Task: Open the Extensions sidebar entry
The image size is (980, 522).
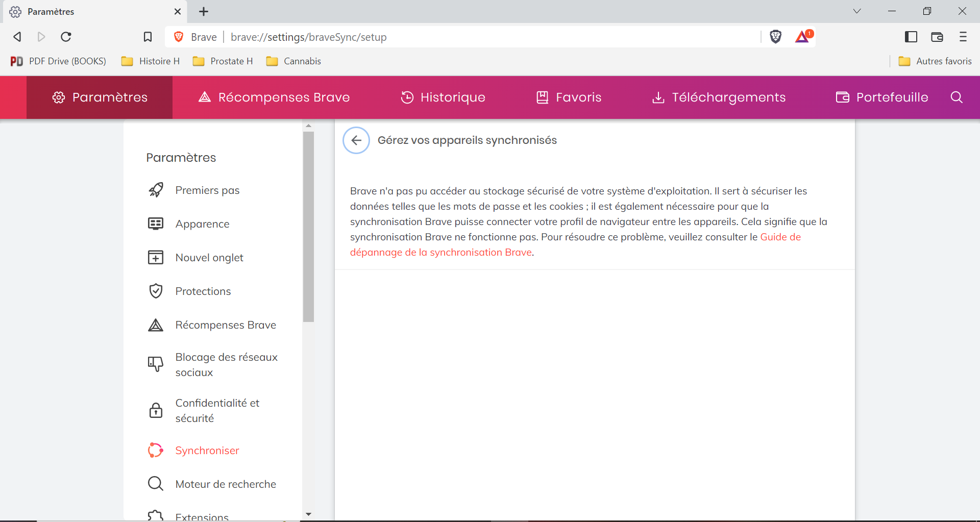Action: click(202, 516)
